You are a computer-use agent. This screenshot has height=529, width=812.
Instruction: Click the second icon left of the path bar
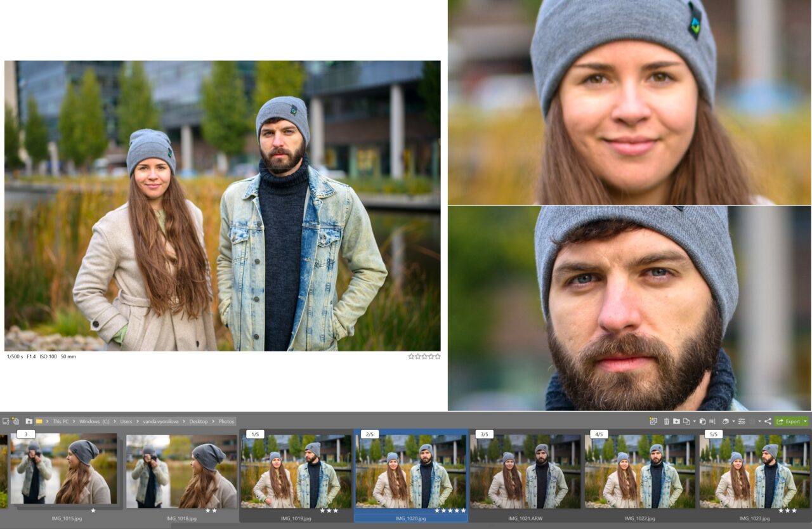(15, 421)
